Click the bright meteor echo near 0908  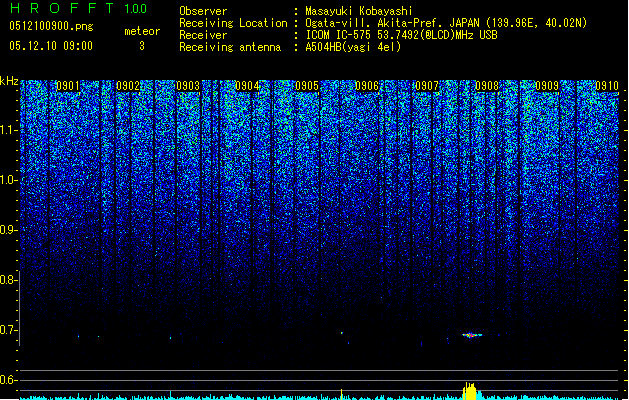472,335
